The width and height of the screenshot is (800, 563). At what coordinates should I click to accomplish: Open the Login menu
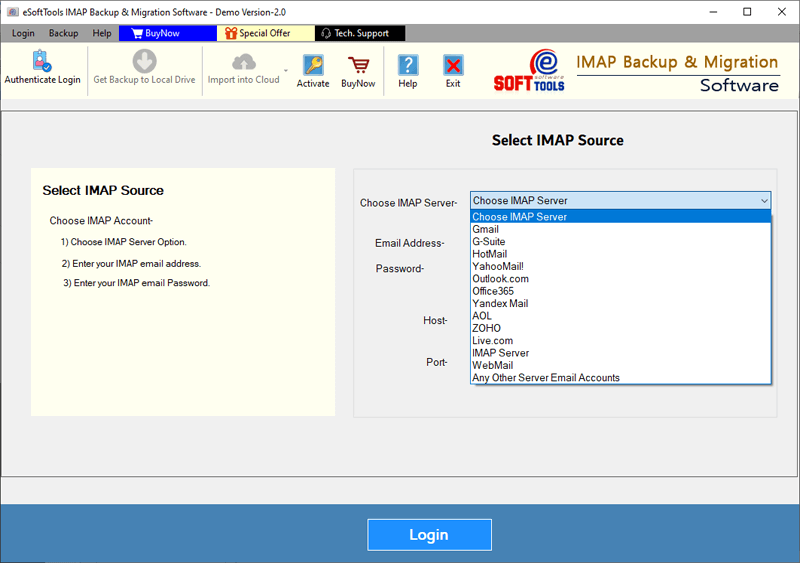point(23,33)
